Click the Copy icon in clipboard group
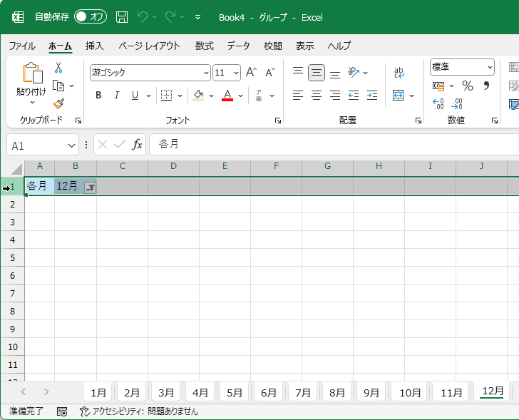The width and height of the screenshot is (519, 420). (58, 86)
